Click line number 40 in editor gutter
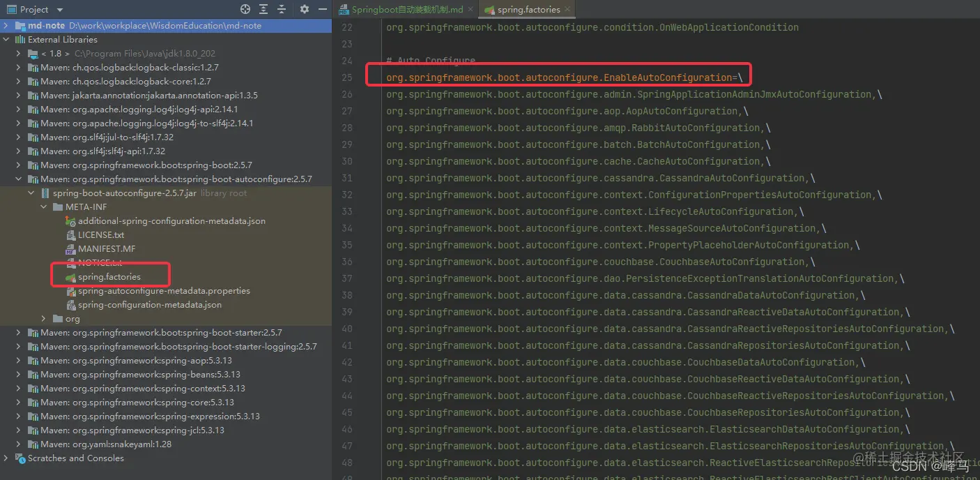This screenshot has width=980, height=480. [347, 329]
